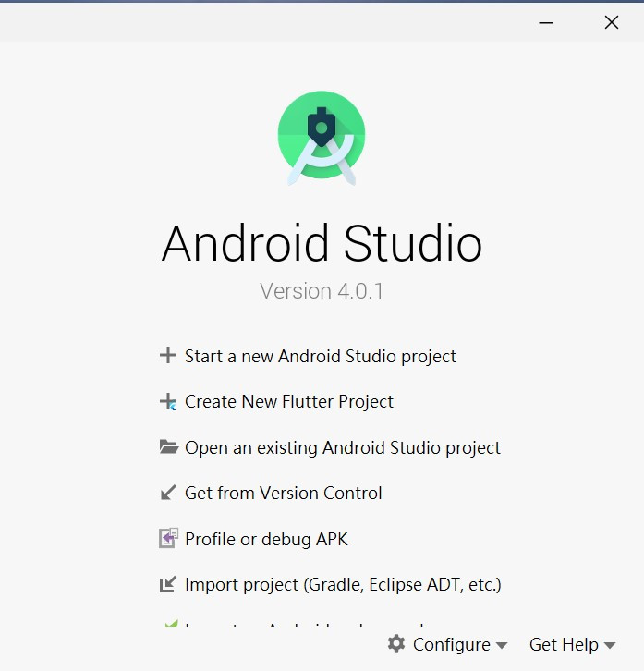Click the Android Studio logo

pos(322,139)
